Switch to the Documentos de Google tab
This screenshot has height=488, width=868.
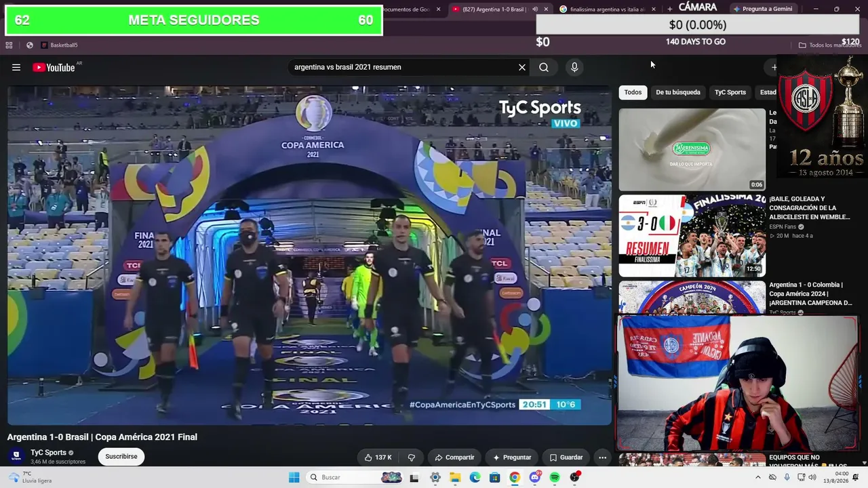coord(406,9)
